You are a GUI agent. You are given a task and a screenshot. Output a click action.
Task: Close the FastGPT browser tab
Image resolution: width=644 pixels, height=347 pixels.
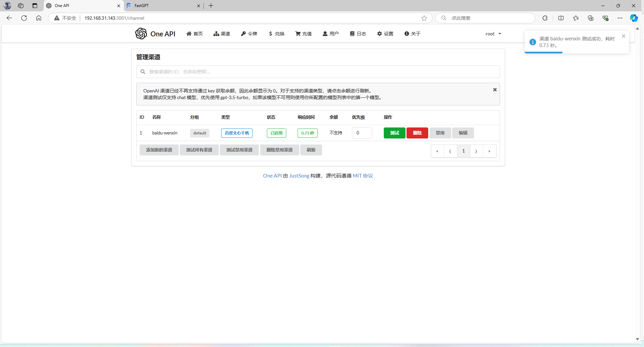tap(198, 6)
